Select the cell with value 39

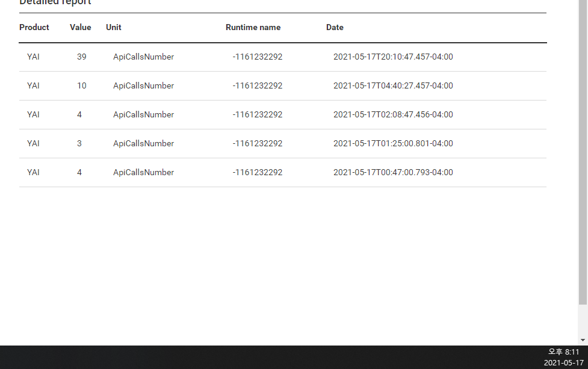coord(82,57)
